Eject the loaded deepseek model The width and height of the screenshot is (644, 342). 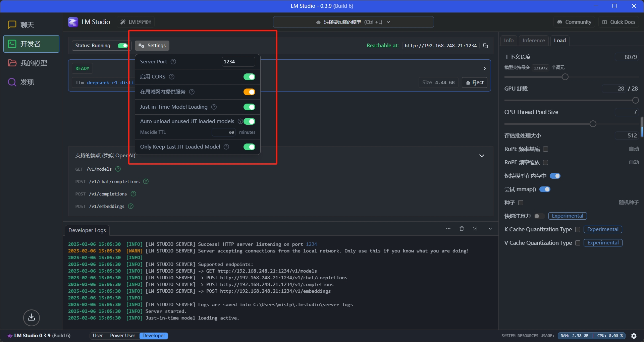[475, 82]
